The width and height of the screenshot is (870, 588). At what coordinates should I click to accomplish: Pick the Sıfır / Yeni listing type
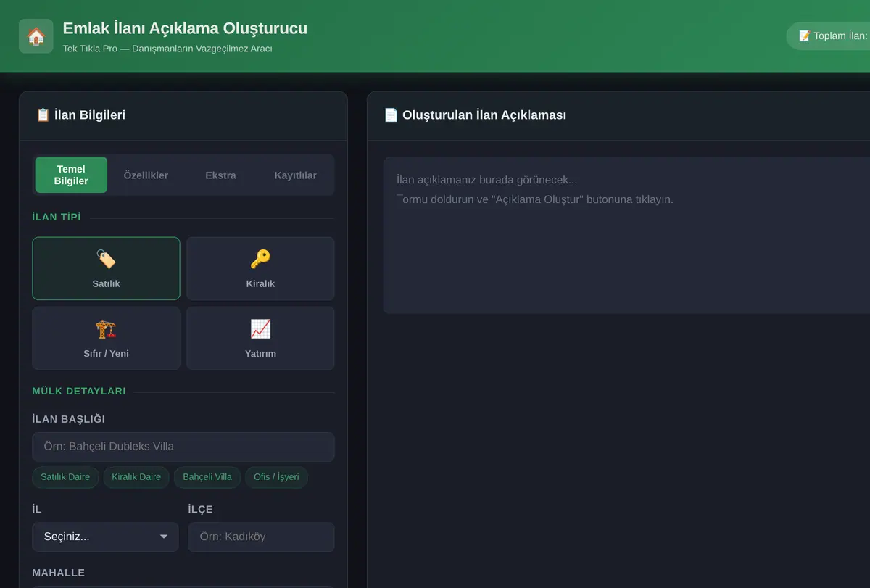click(x=106, y=338)
